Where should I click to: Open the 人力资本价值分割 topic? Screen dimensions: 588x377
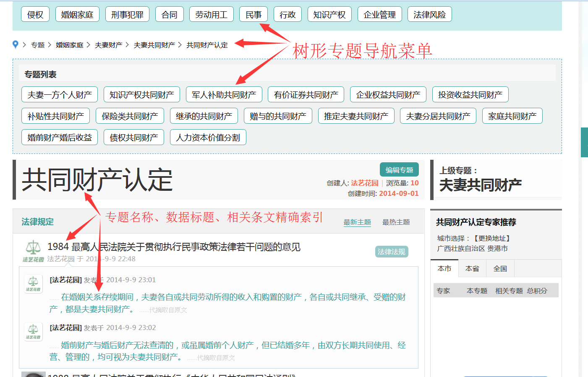pos(208,138)
